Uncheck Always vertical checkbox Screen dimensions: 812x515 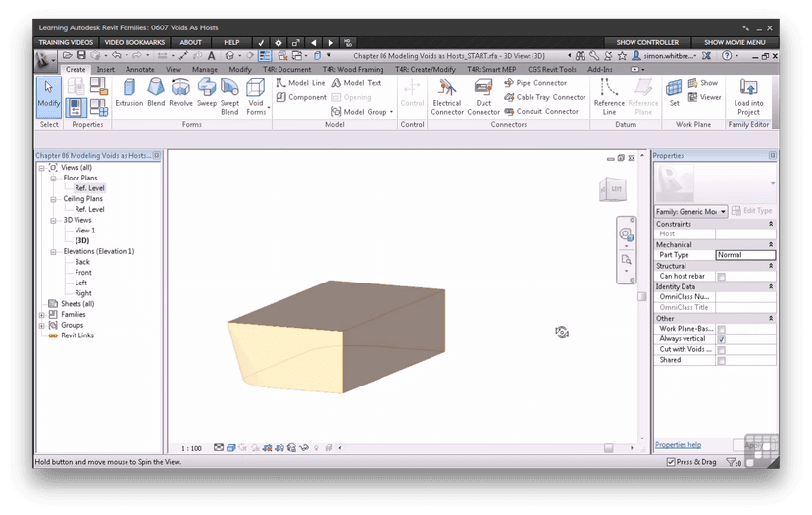point(722,338)
